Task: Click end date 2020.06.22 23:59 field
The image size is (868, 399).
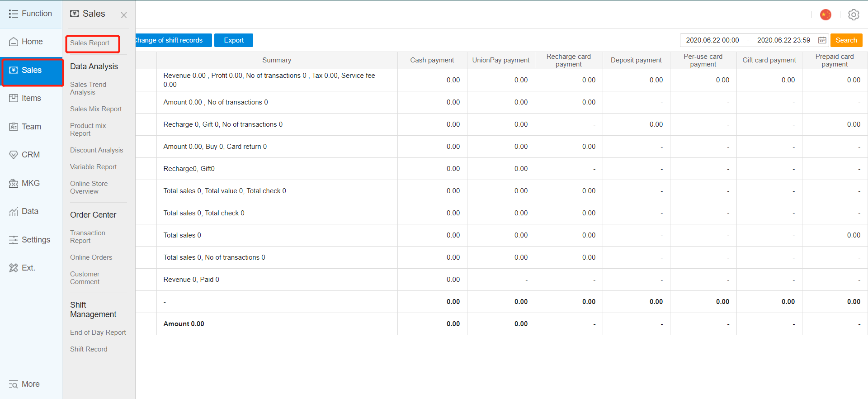Action: click(783, 40)
